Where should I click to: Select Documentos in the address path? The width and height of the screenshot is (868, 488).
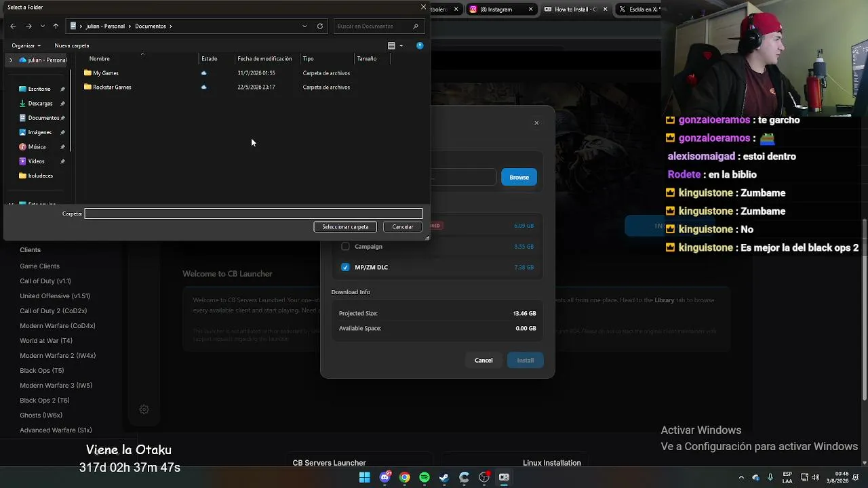pyautogui.click(x=151, y=26)
